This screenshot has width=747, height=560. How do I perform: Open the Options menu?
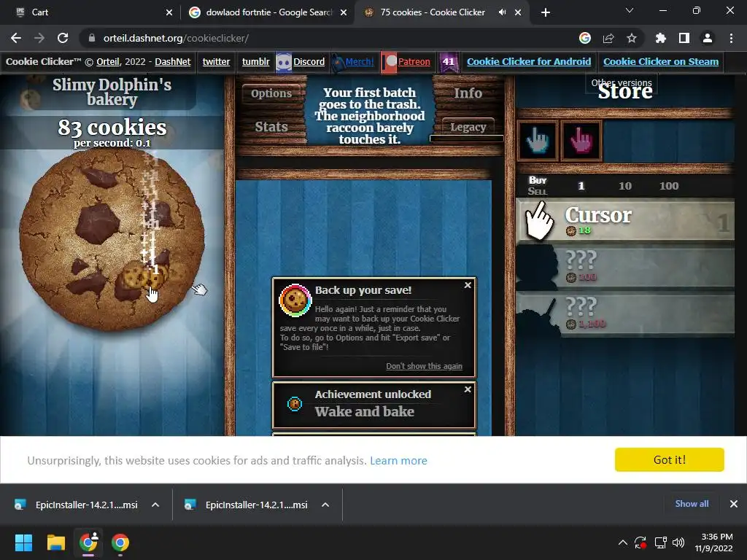(x=271, y=93)
